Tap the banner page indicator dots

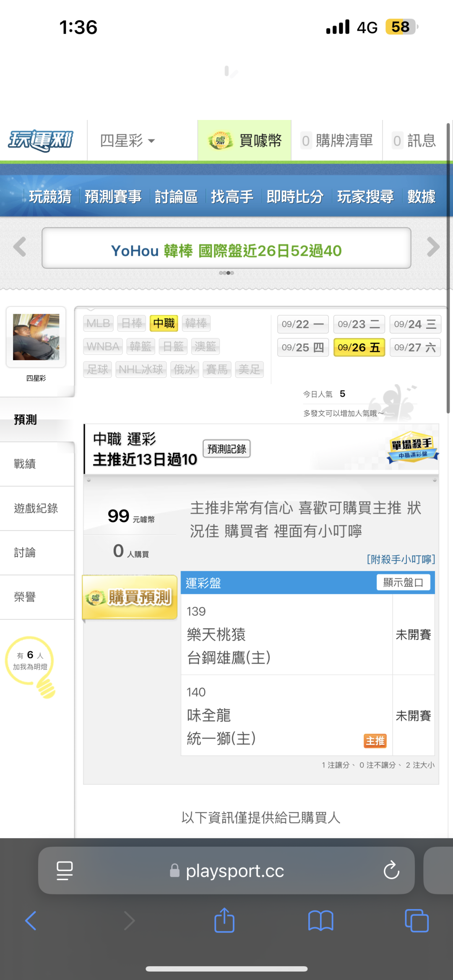click(x=226, y=273)
